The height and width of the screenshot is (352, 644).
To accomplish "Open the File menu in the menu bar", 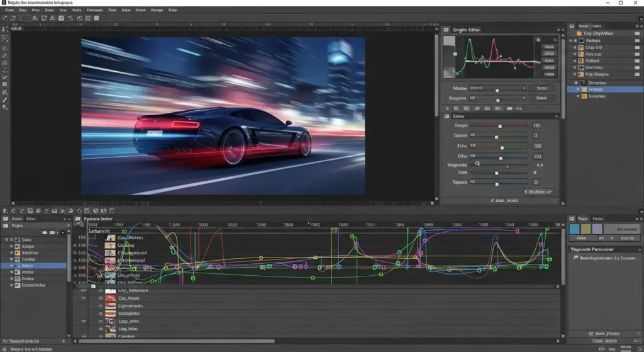I will [x=9, y=11].
